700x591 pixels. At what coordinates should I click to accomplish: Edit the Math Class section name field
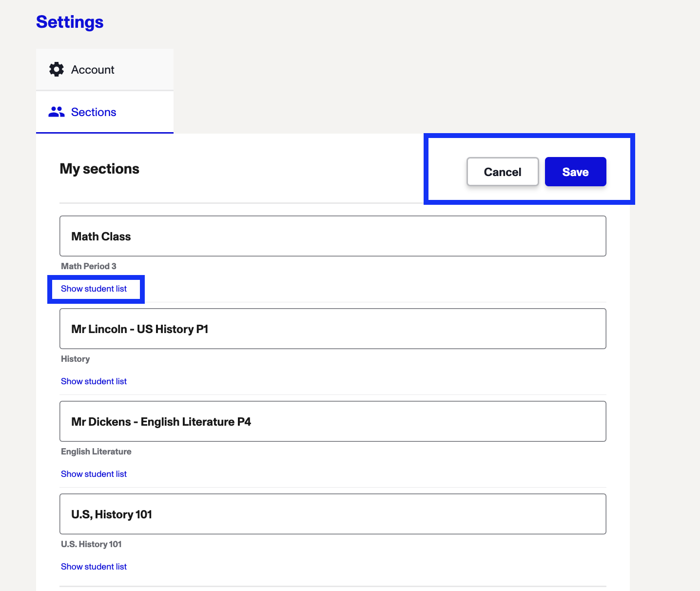click(x=333, y=236)
